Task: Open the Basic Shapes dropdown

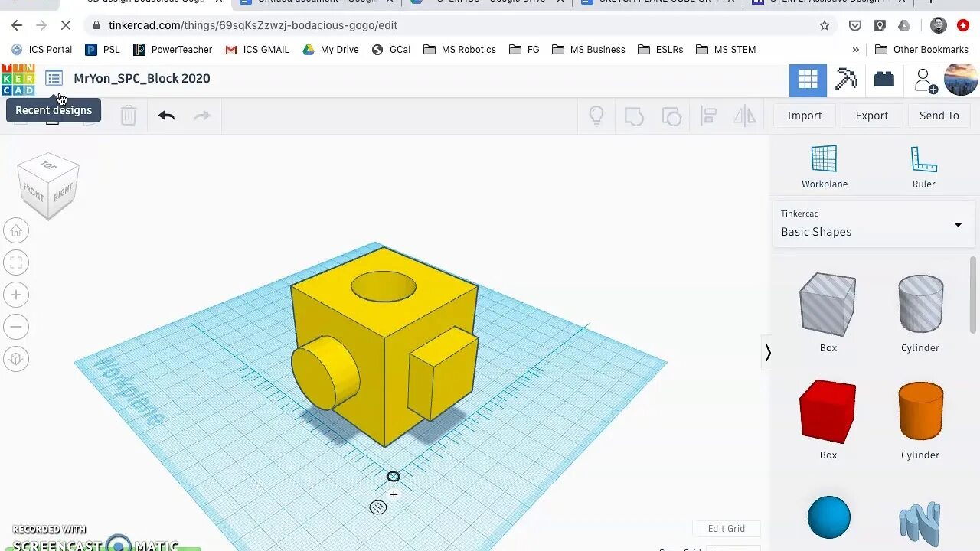Action: tap(874, 224)
